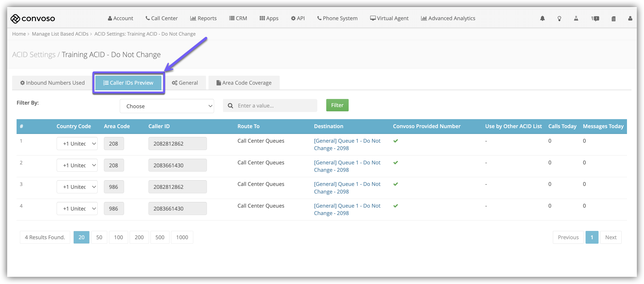Open row 4 country code dropdown
This screenshot has height=284, width=644.
[x=77, y=209]
